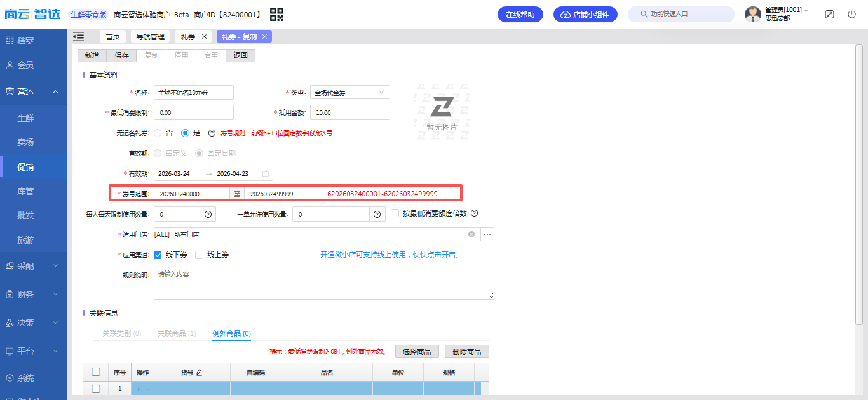This screenshot has width=868, height=400.
Task: Click the ellipsis button to browse stores
Action: (x=487, y=234)
